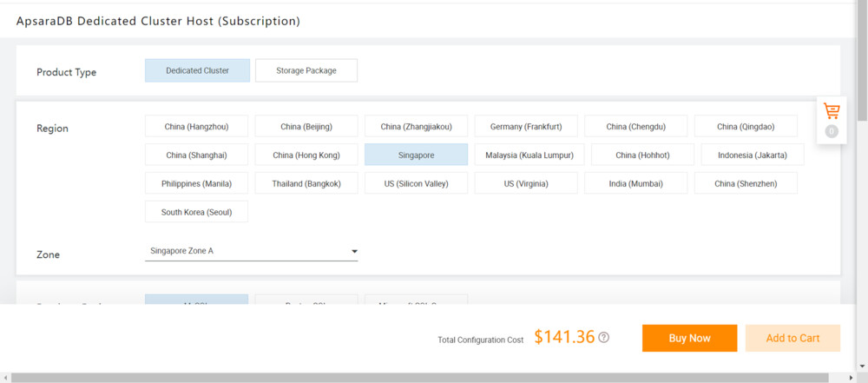Select the Thailand (Bangkok) region

[x=306, y=183]
